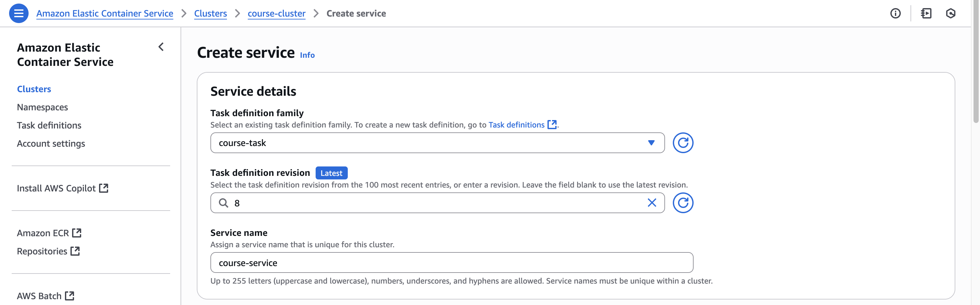Click the info circle icon in header
The height and width of the screenshot is (305, 980).
[x=895, y=13]
